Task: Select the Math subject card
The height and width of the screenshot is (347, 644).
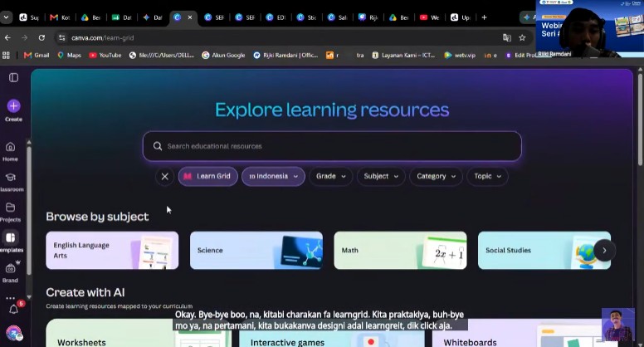Action: tap(400, 251)
